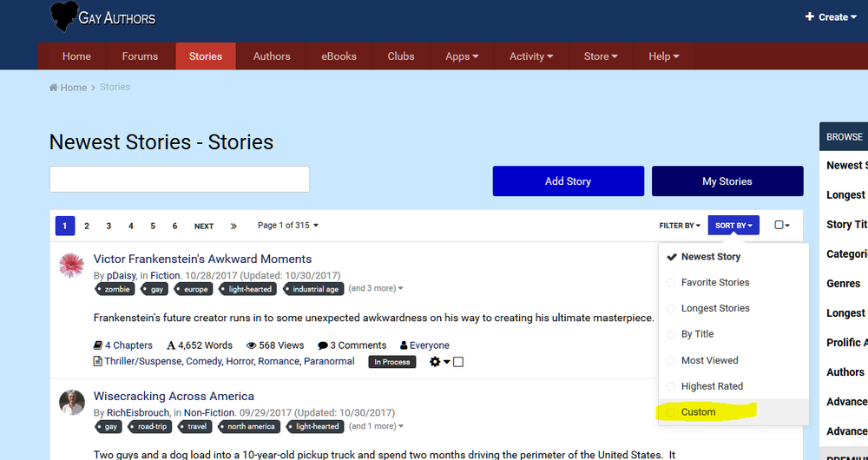Expand the Activity menu
The height and width of the screenshot is (460, 868).
click(531, 56)
